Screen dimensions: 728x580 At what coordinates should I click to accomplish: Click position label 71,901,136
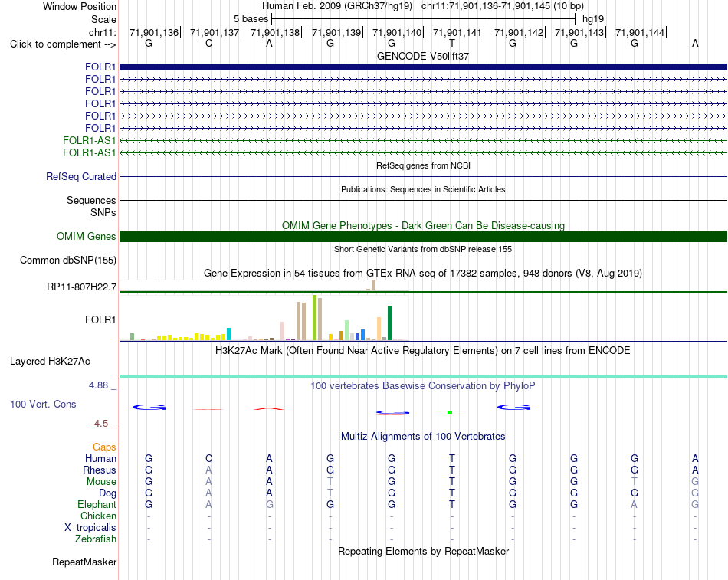coord(154,32)
